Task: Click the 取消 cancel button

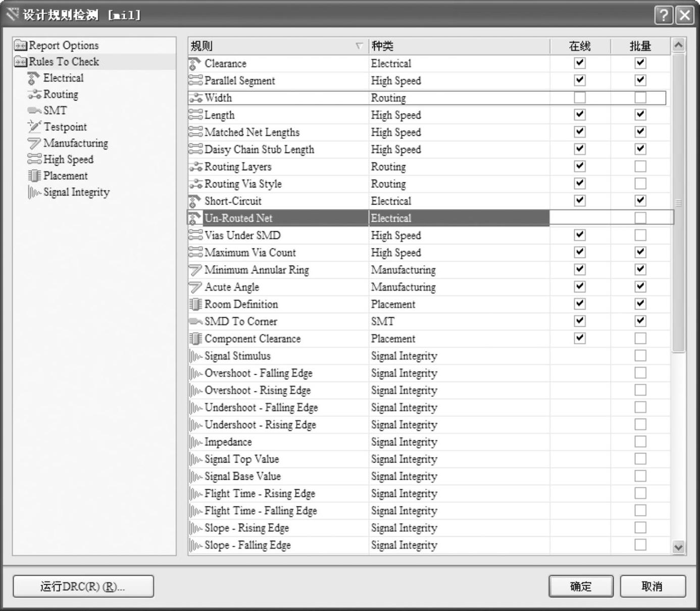Action: click(653, 586)
